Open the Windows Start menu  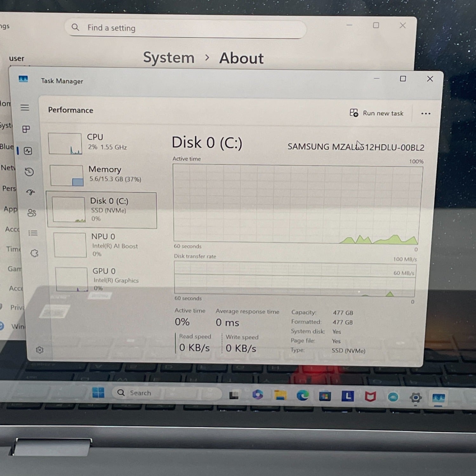98,393
